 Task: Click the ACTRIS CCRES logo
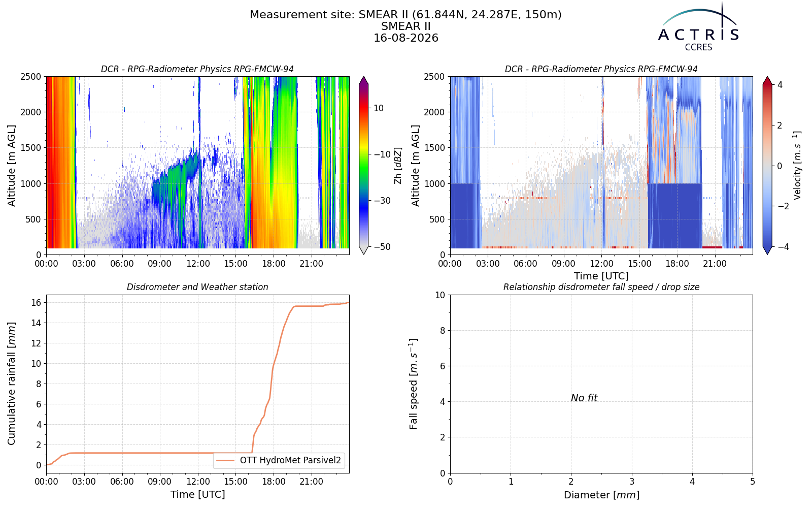point(699,26)
